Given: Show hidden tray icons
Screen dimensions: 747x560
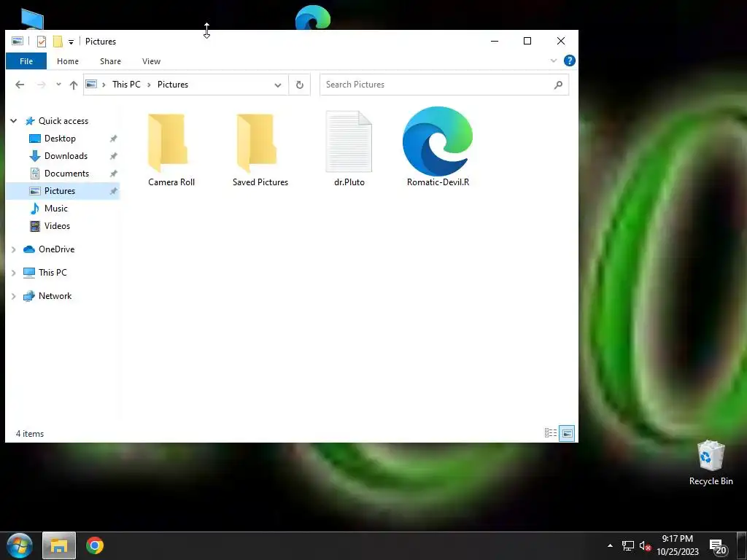Looking at the screenshot, I should pos(611,545).
